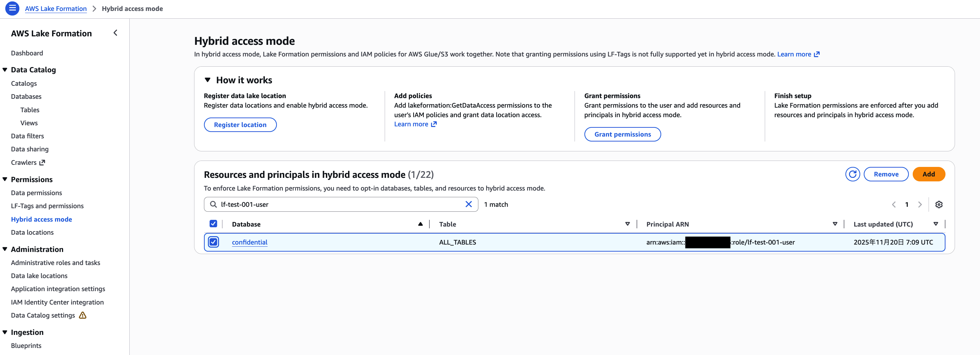This screenshot has width=980, height=355.
Task: Switch to Data permissions in sidebar
Action: coord(36,192)
